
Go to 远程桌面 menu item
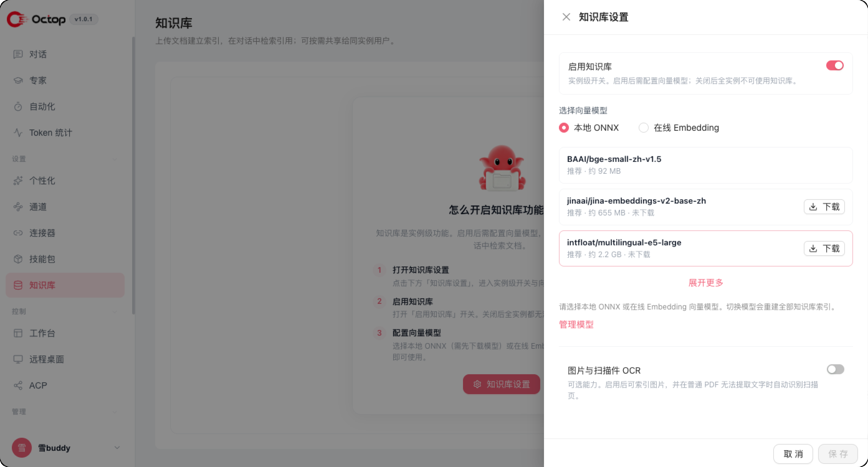(x=65, y=359)
